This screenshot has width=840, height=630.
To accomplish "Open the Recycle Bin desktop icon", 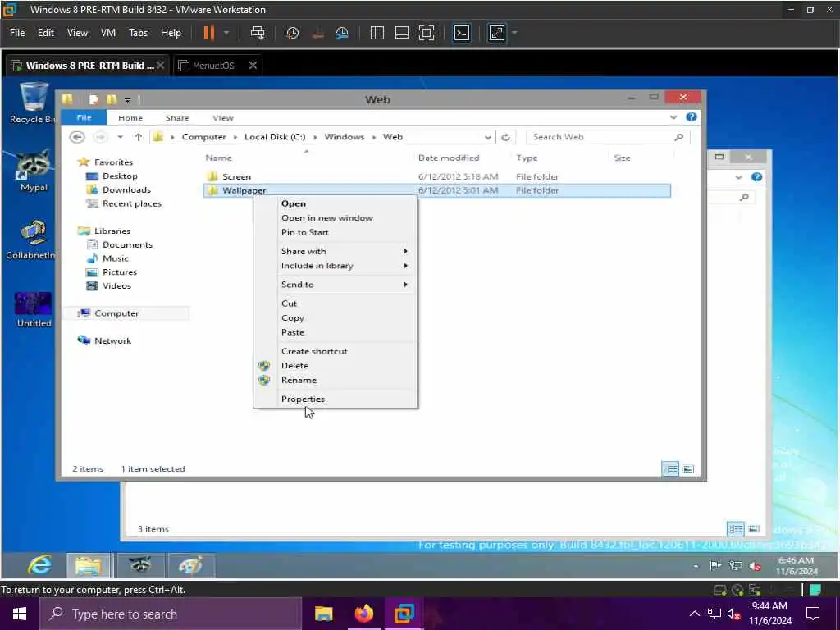I will 33,103.
